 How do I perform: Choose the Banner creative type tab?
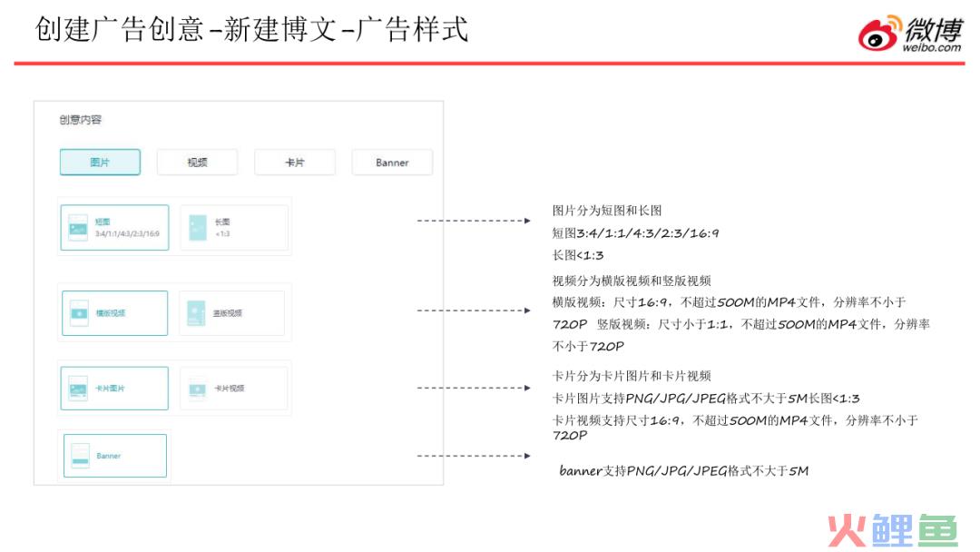point(392,163)
